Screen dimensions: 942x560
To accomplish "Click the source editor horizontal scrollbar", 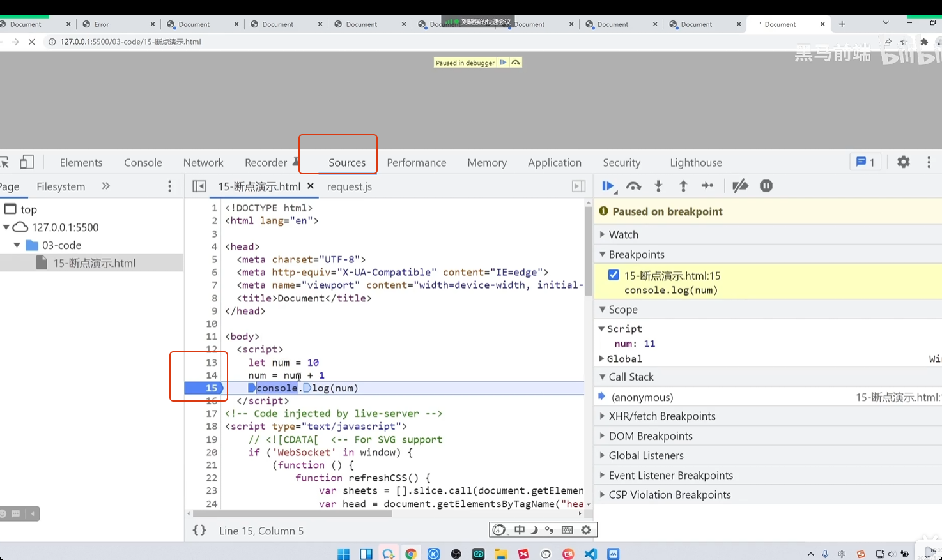I will 292,513.
